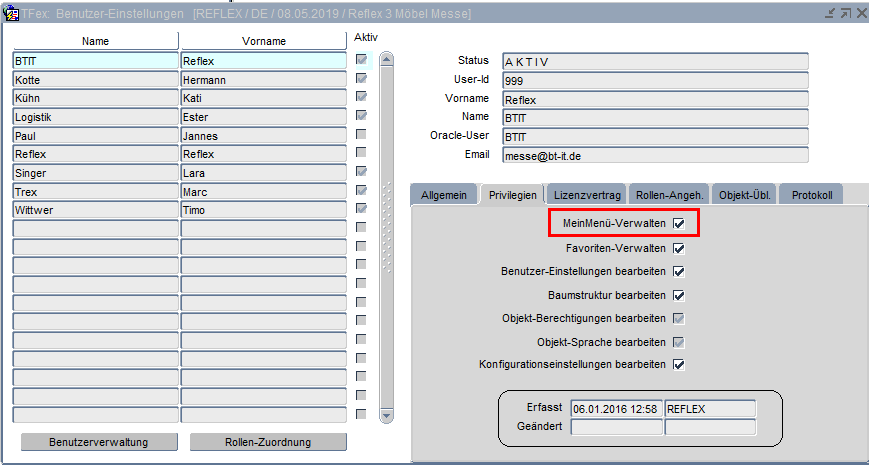Image resolution: width=869 pixels, height=465 pixels.
Task: Disable Konfigurationseinstellungen bearbeiten checkbox
Action: coord(679,364)
